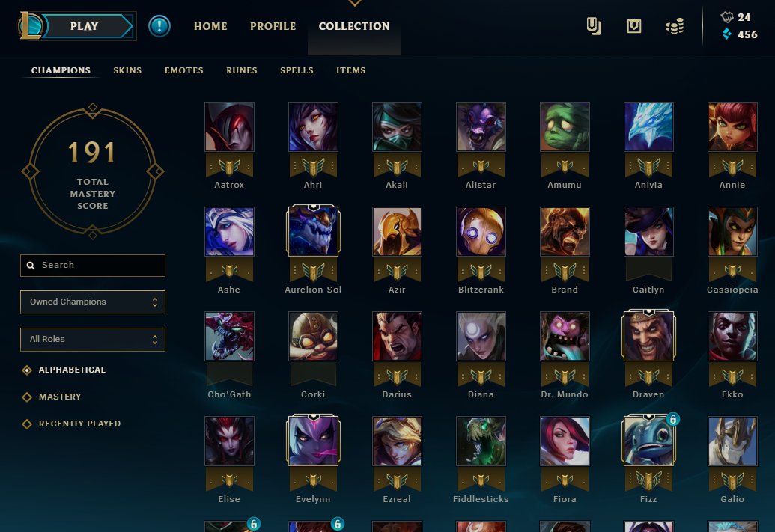Click the Ahri mastery crest emblem
775x532 pixels.
pos(313,166)
